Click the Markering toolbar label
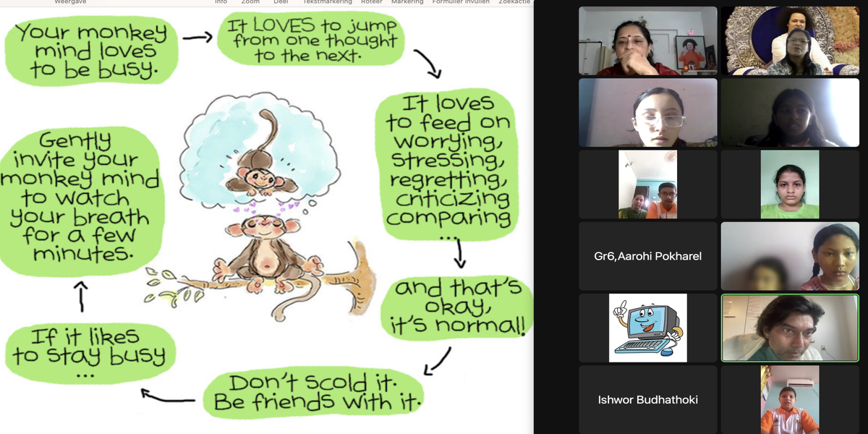The height and width of the screenshot is (434, 868). click(407, 2)
